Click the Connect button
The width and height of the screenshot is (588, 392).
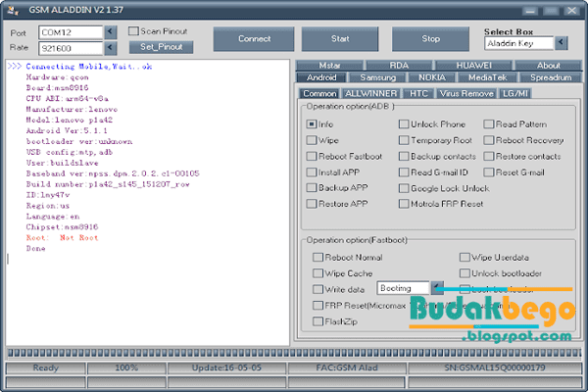tap(254, 38)
